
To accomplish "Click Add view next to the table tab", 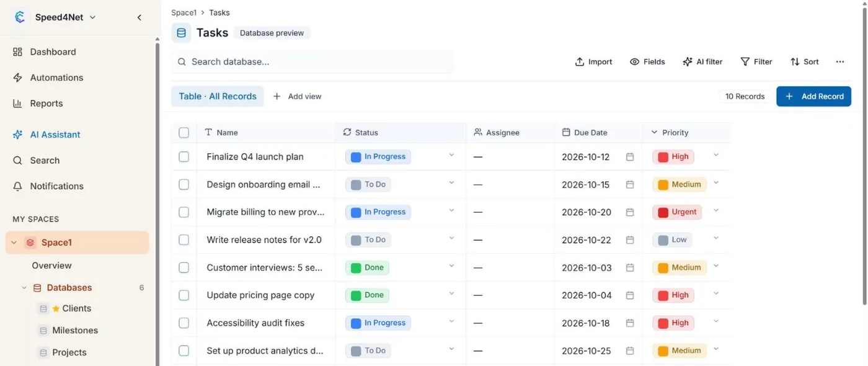I will pos(297,96).
